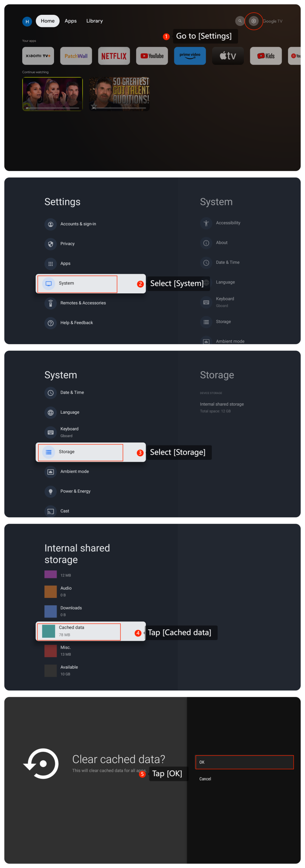Open the H profile avatar

point(27,21)
